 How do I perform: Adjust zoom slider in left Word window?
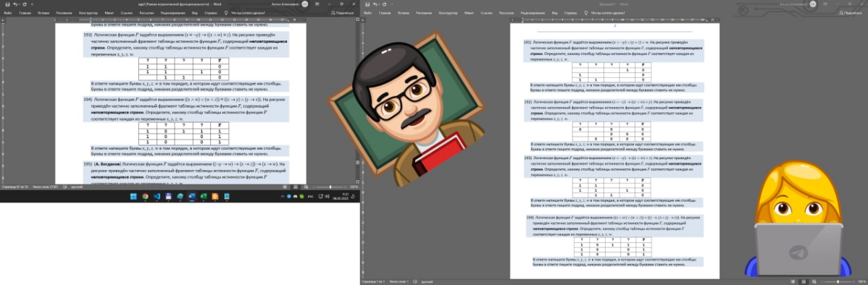coord(330,187)
